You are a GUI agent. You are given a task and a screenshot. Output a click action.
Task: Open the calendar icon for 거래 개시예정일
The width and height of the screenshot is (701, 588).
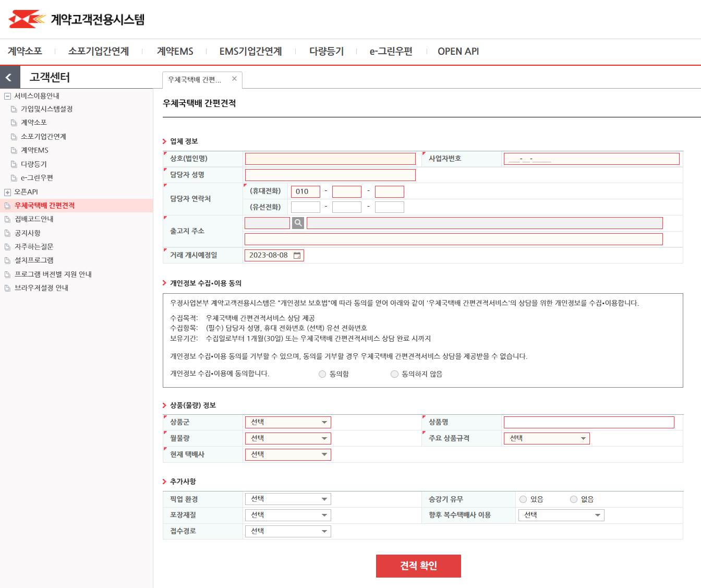296,255
